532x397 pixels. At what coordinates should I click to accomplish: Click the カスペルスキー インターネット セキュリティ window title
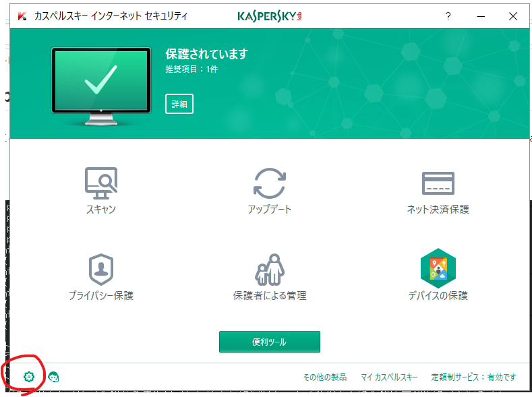(x=111, y=16)
